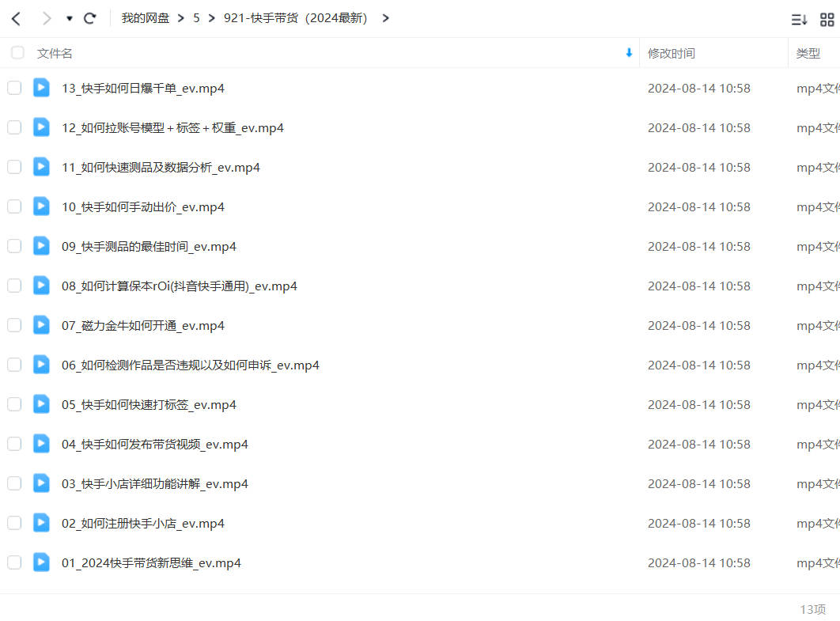This screenshot has height=621, width=840.
Task: Switch to grid view layout
Action: 827,20
